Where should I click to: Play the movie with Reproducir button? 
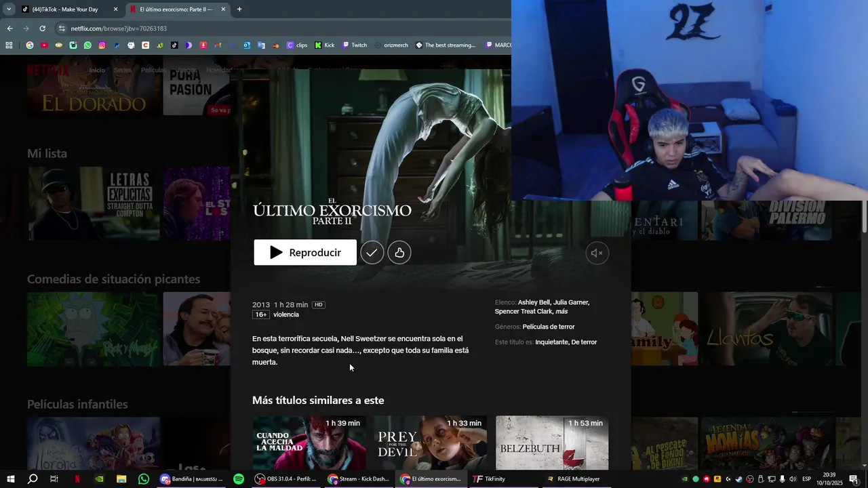305,252
